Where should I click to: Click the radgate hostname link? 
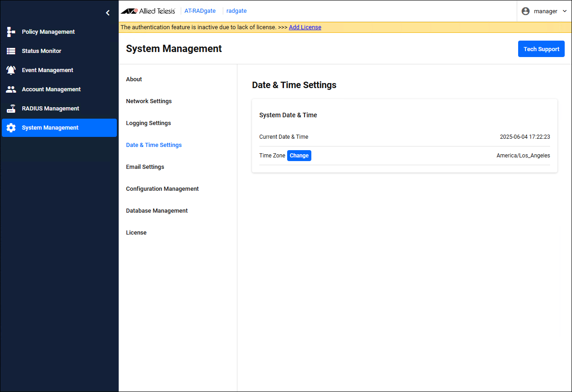(x=236, y=11)
